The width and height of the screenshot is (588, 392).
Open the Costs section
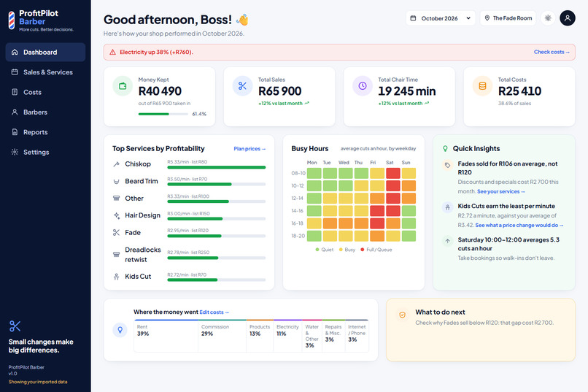click(45, 92)
